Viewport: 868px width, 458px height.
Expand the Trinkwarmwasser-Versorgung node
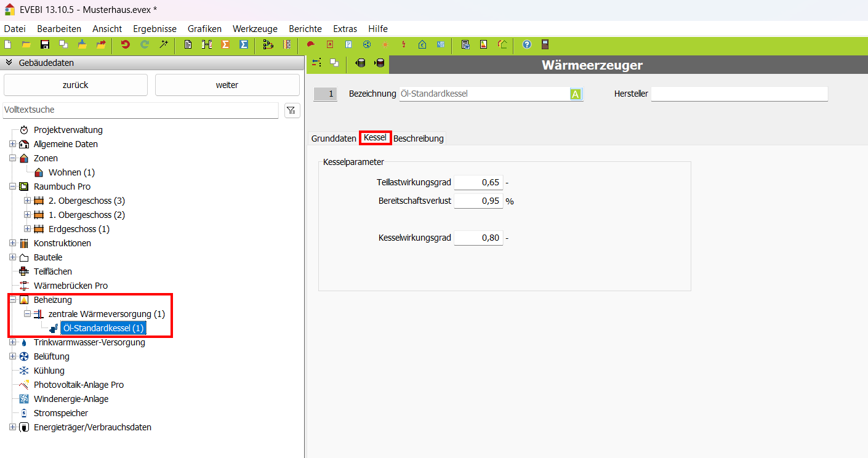(12, 342)
